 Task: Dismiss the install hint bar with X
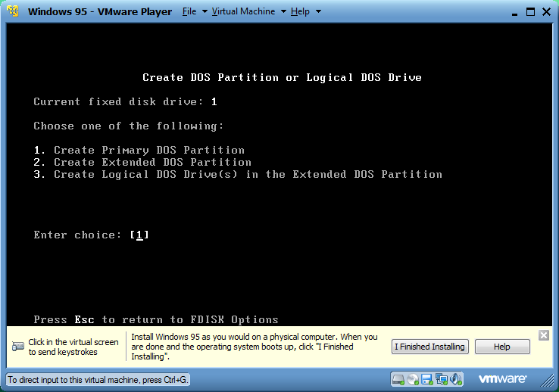coord(544,335)
